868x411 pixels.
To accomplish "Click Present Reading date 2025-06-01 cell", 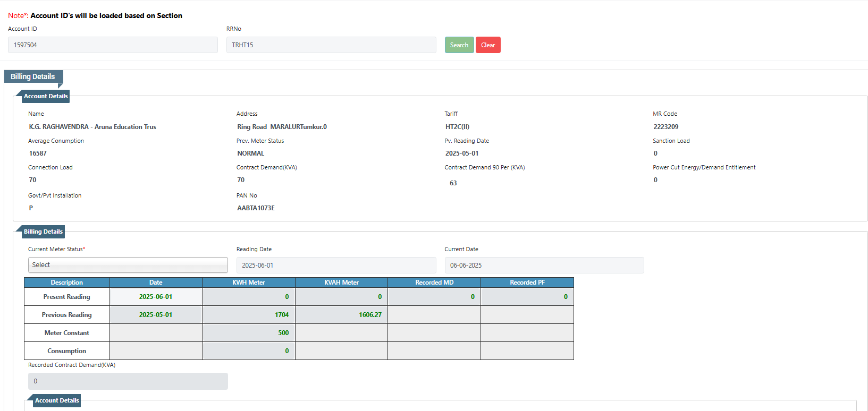I will 156,297.
